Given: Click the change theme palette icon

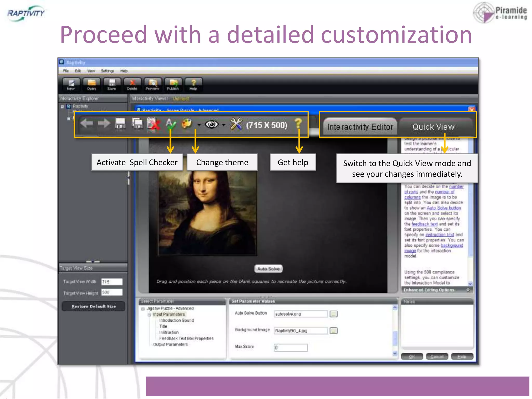Looking at the screenshot, I should point(187,124).
